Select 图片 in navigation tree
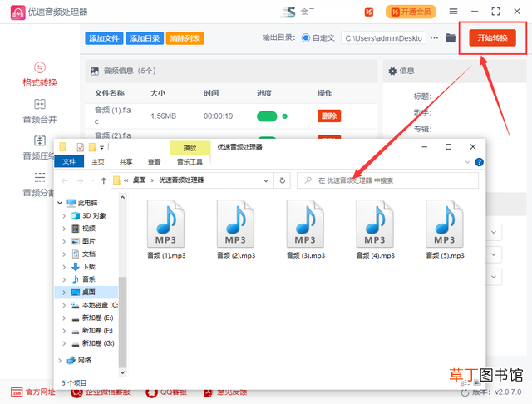Screen dimensions: 532x404 point(89,241)
